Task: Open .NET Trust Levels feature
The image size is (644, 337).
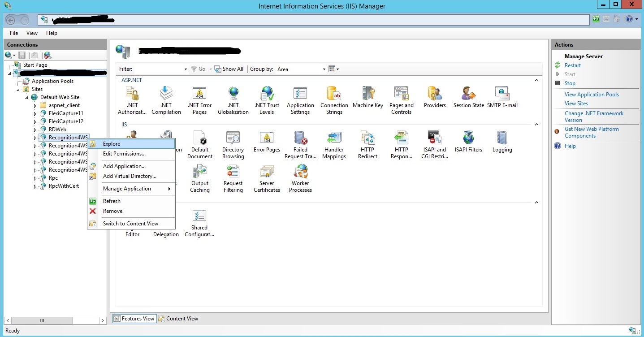Action: click(x=267, y=101)
